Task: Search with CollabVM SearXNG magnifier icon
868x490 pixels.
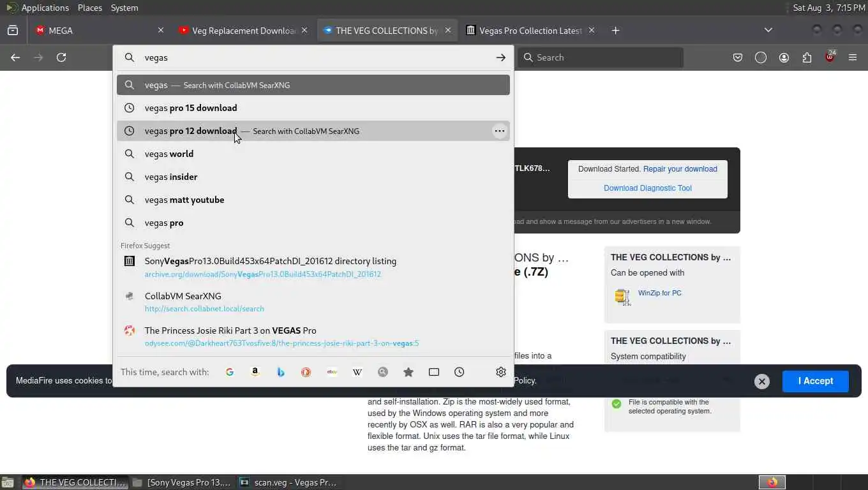Action: [383, 372]
